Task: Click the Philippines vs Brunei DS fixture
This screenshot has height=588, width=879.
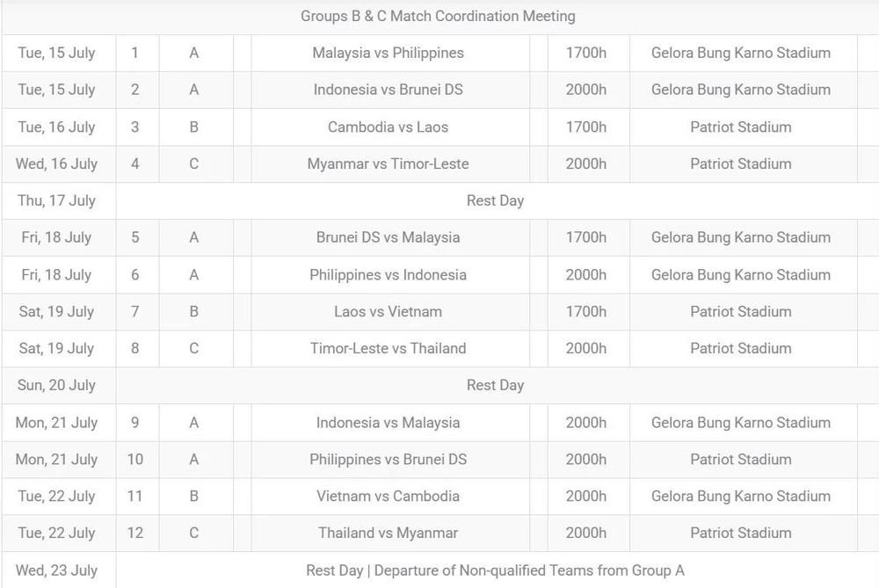Action: [x=388, y=459]
